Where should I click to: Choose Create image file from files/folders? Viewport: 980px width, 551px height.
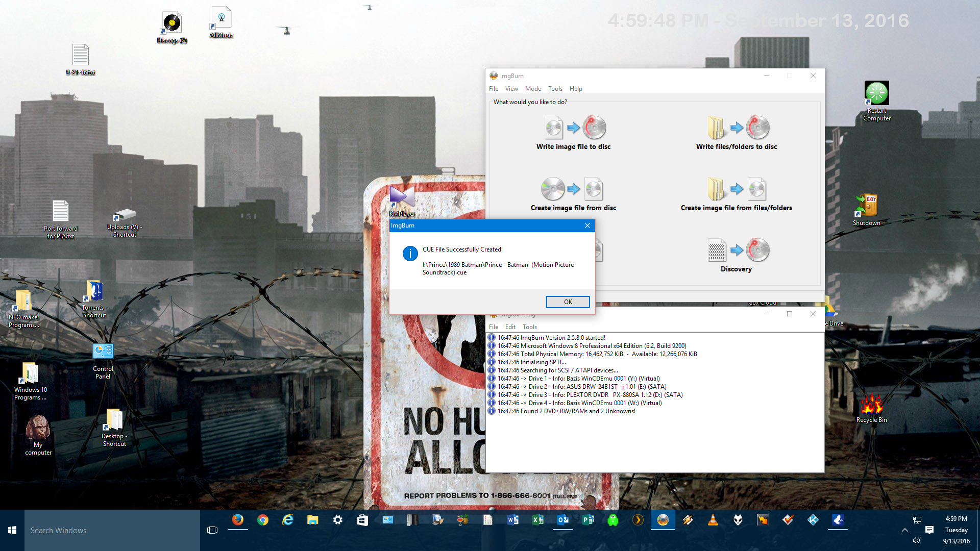736,194
